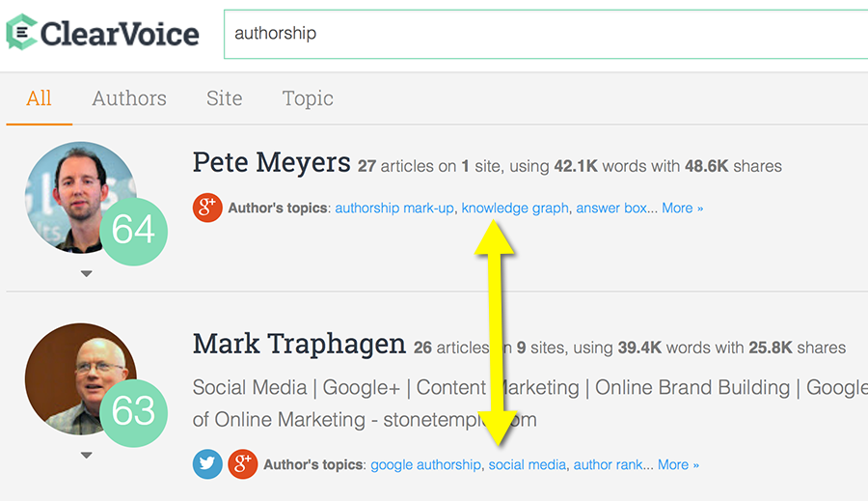
Task: Show more of Mark Traphagen's topics
Action: point(678,464)
